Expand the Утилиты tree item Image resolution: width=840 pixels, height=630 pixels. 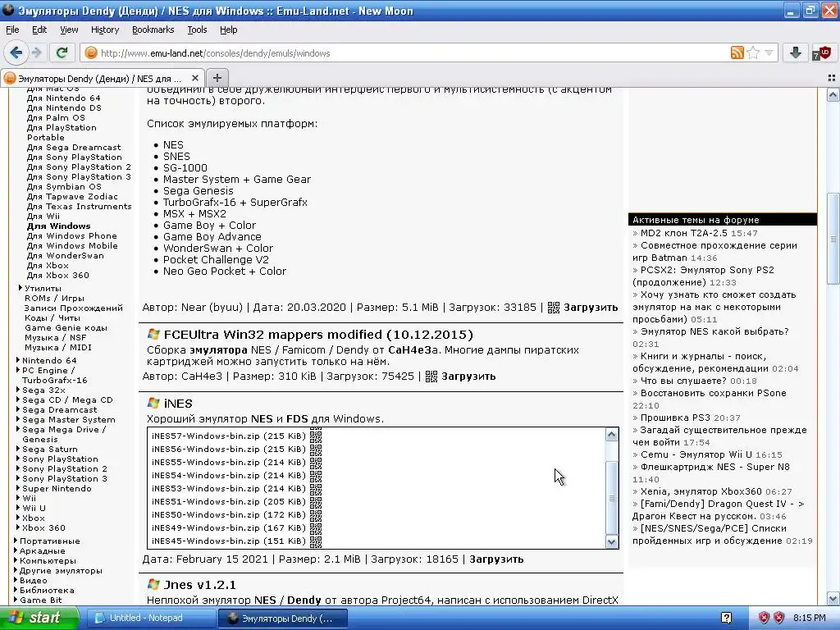[20, 288]
